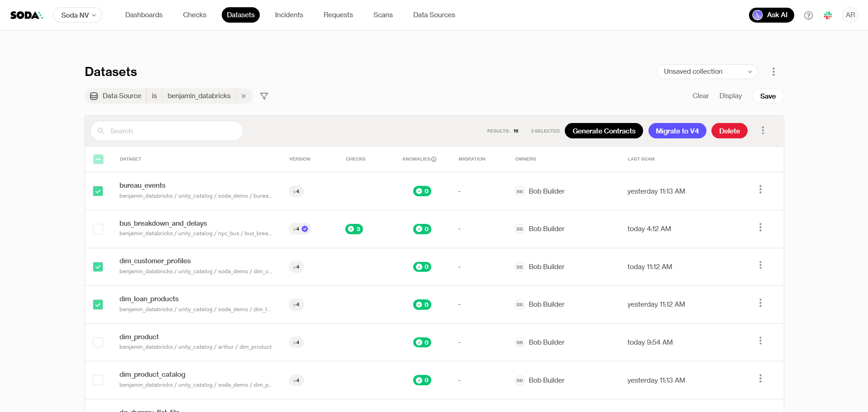Open the help question mark icon
Screen dimensions: 868x412
coord(808,15)
